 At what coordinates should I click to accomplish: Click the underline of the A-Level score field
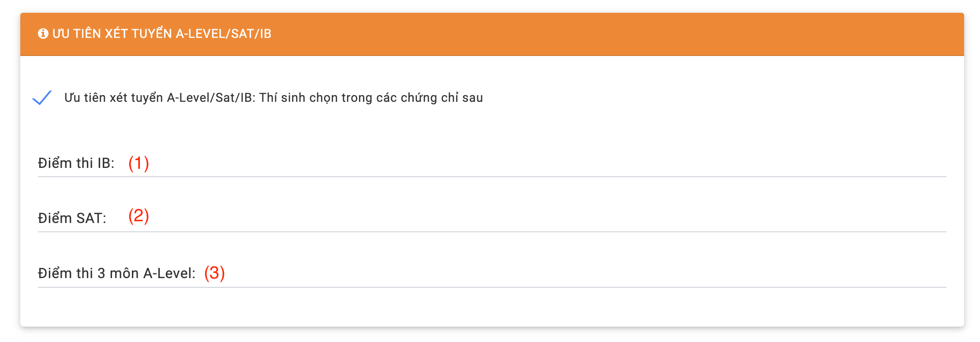(485, 287)
